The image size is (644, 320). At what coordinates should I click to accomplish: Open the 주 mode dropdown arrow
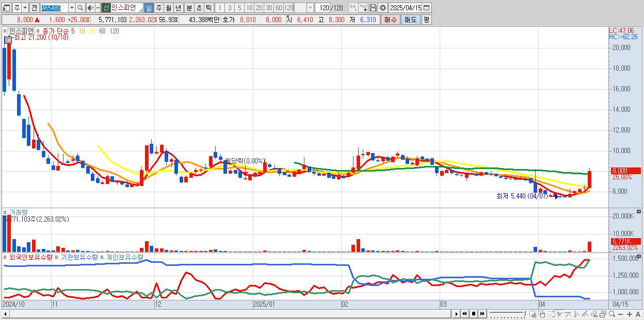click(25, 8)
